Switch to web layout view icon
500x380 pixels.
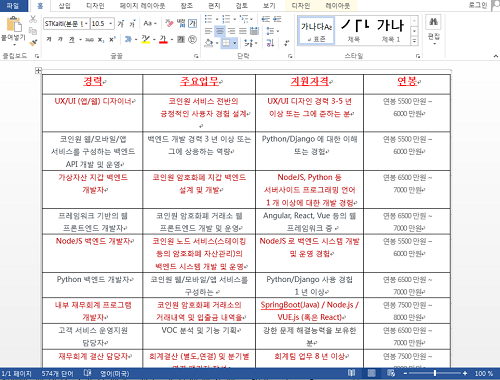click(391, 373)
